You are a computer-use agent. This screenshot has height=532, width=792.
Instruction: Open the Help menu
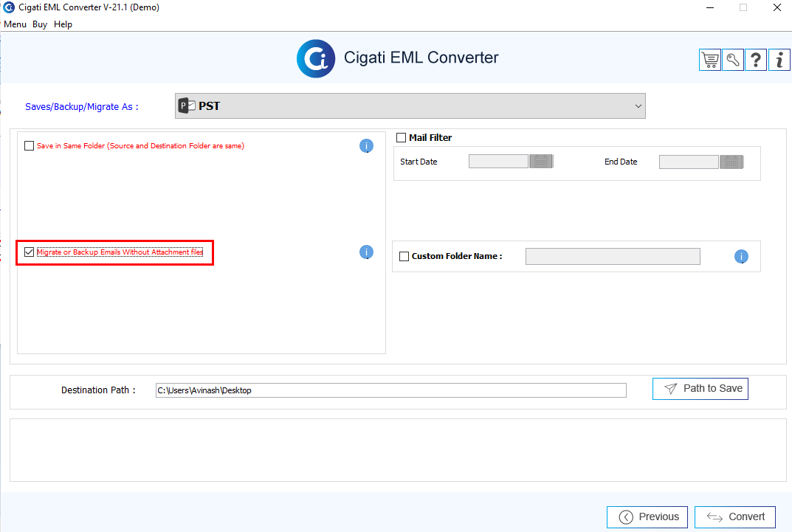point(63,24)
